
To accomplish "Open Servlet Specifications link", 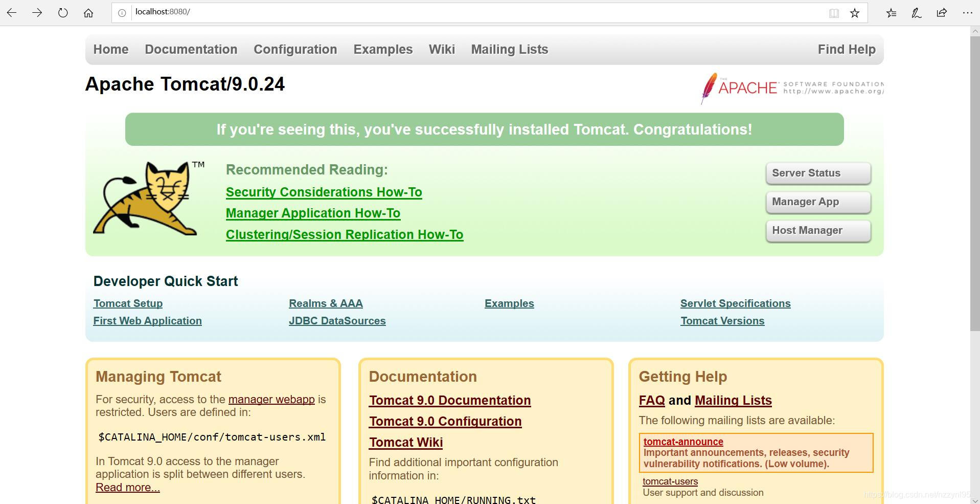I will click(736, 303).
